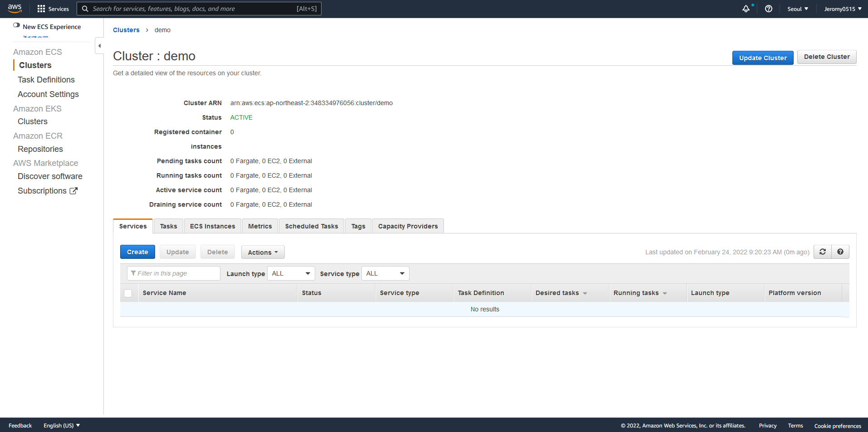Check the select-all services checkbox
The image size is (868, 432).
click(128, 293)
